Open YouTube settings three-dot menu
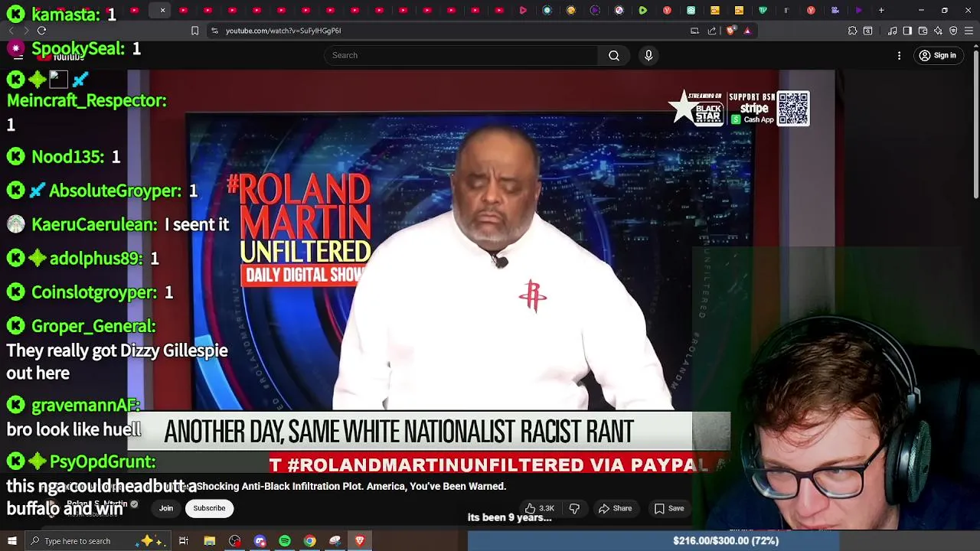 (899, 55)
